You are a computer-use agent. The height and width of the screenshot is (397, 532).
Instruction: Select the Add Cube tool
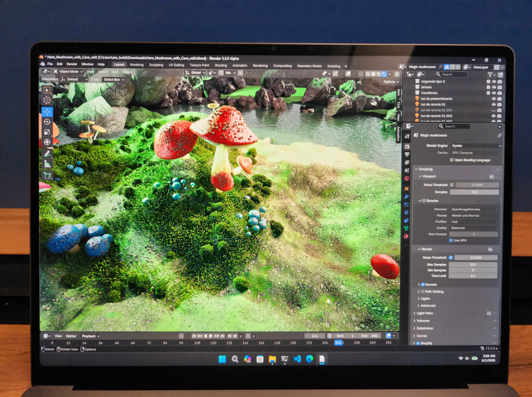[47, 175]
